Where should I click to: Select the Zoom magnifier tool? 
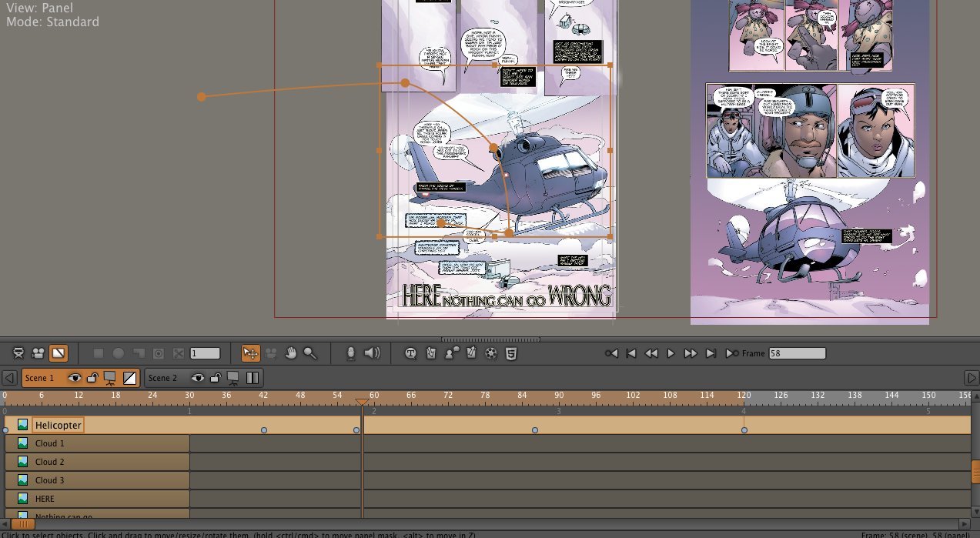tap(309, 353)
